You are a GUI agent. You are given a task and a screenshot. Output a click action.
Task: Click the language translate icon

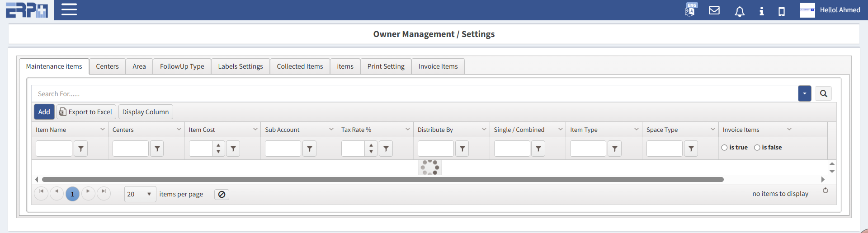(x=690, y=10)
